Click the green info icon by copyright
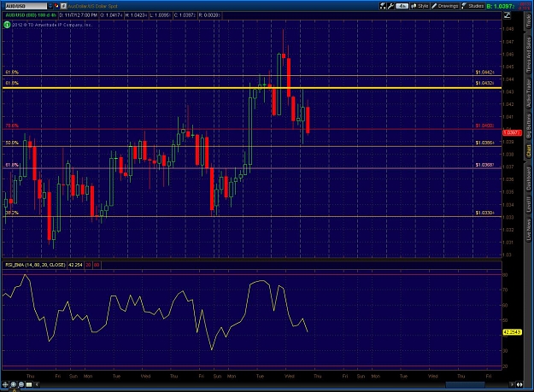 tap(7, 25)
